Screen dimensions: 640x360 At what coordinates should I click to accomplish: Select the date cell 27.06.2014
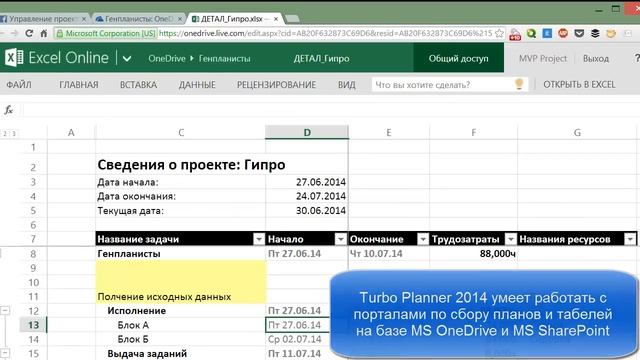(x=307, y=182)
